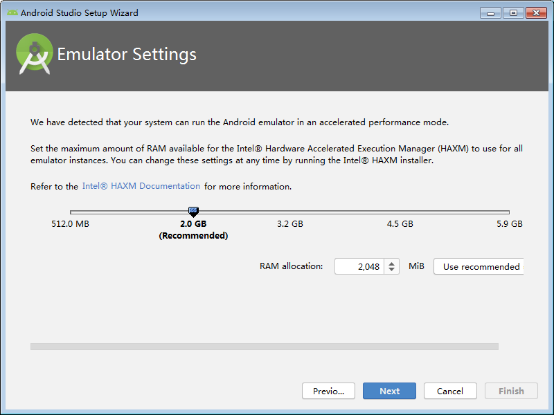Go back with the Previous button

[328, 391]
